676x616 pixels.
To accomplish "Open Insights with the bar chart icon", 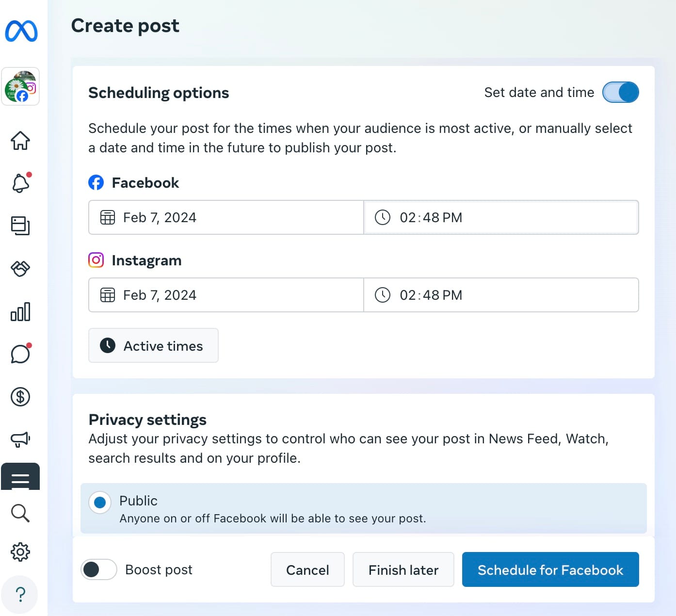I will [20, 312].
